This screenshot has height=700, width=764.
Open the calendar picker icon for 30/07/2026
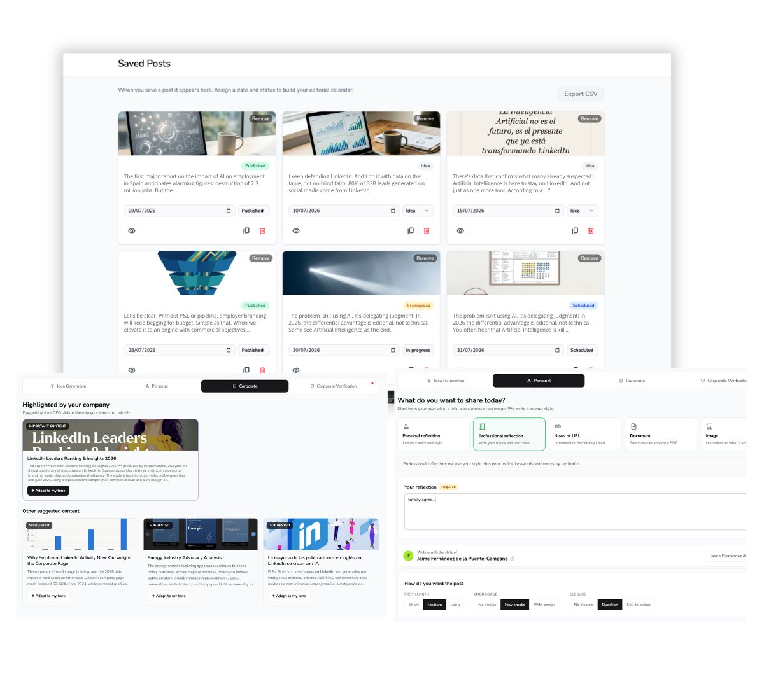tap(393, 350)
